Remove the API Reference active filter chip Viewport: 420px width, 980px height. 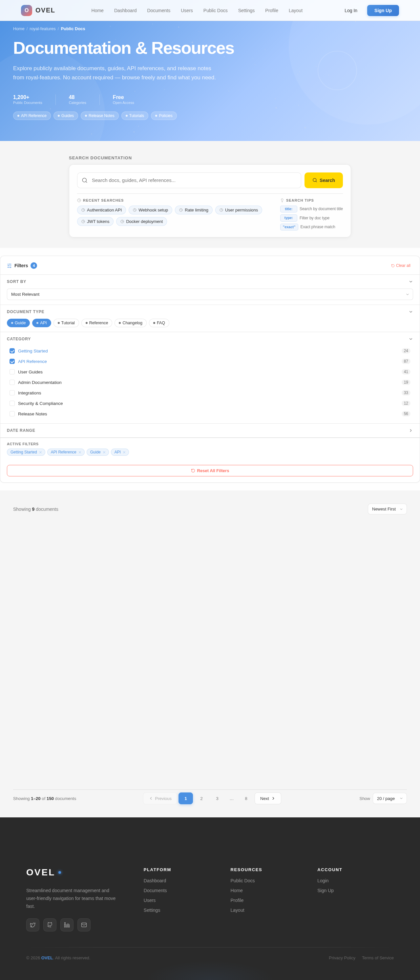click(80, 452)
